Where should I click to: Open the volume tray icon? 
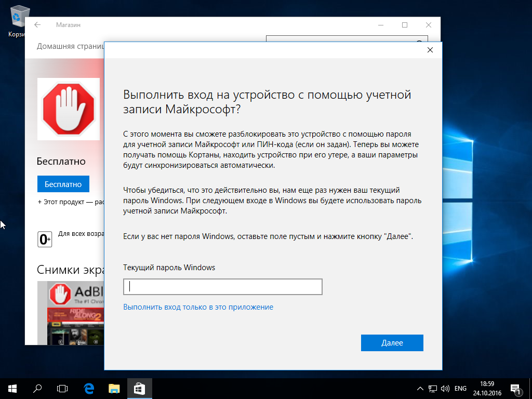tap(445, 389)
